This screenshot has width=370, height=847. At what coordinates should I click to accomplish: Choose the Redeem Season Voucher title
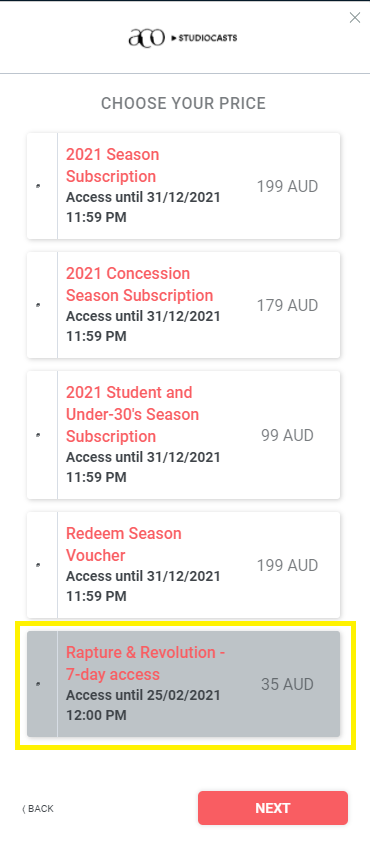[x=124, y=544]
